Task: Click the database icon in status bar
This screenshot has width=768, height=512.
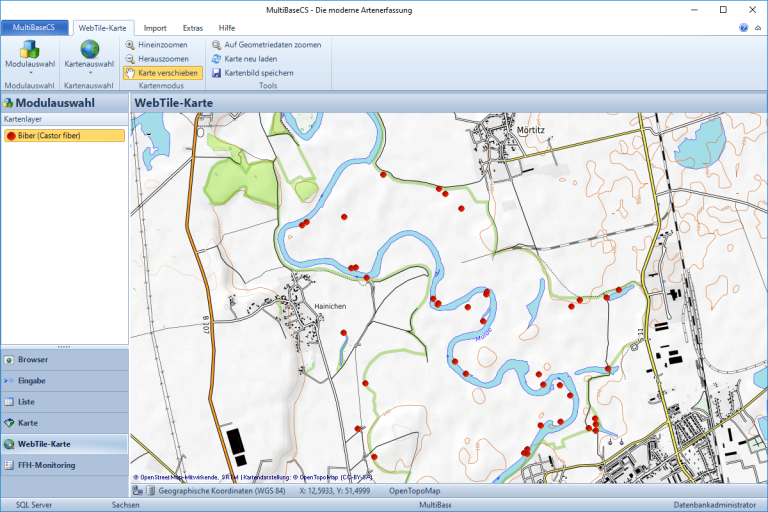Action: click(x=151, y=491)
